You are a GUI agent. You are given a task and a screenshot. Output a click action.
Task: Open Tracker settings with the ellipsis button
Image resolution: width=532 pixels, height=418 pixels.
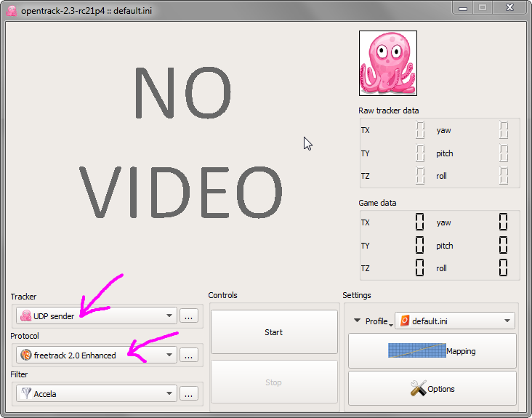(189, 316)
